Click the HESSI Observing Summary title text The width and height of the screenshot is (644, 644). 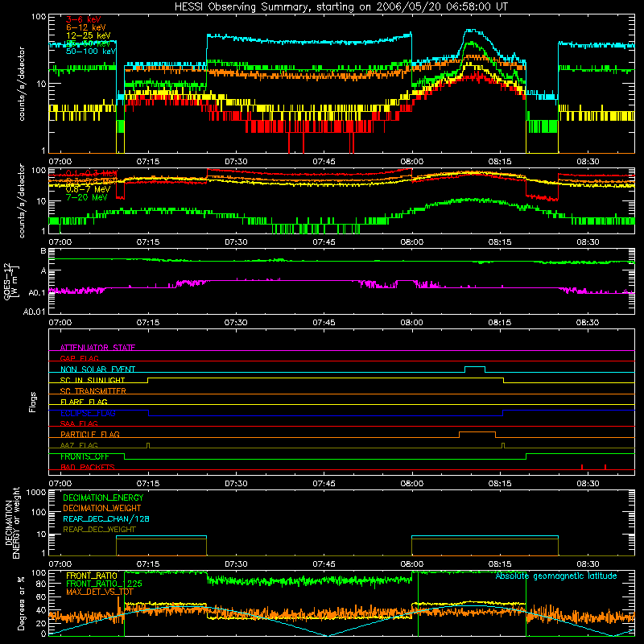[x=341, y=7]
